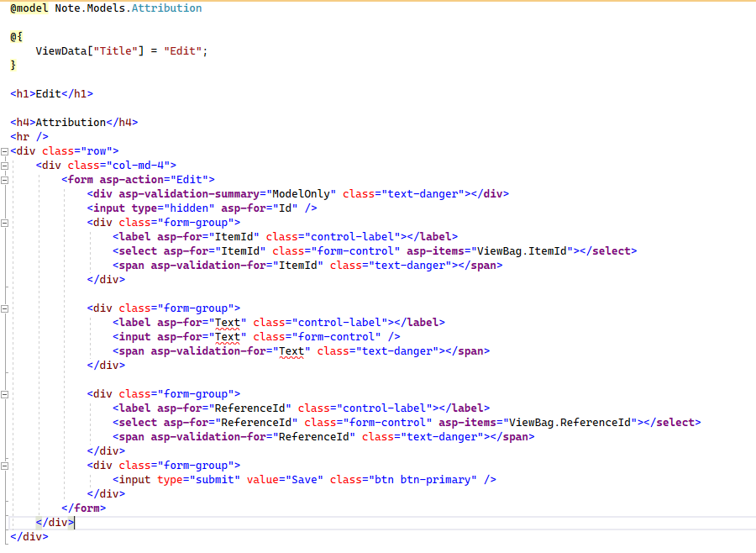Click the ViewData["Title"] expression

90,51
